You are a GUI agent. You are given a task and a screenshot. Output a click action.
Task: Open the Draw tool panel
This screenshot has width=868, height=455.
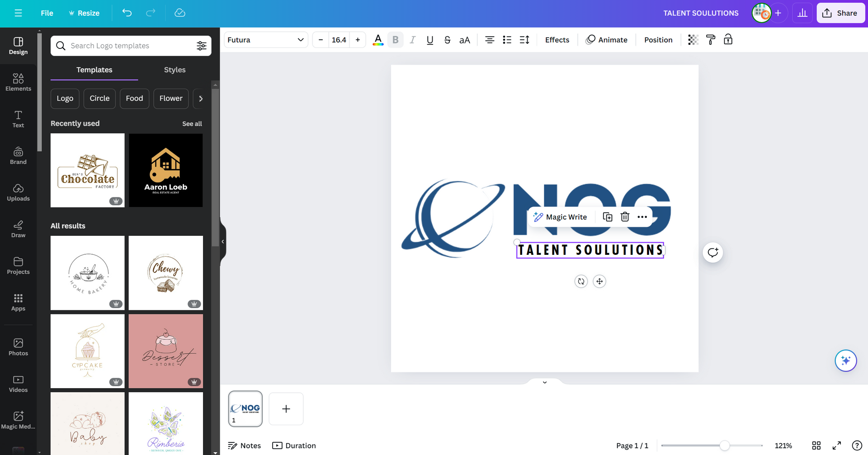click(18, 229)
